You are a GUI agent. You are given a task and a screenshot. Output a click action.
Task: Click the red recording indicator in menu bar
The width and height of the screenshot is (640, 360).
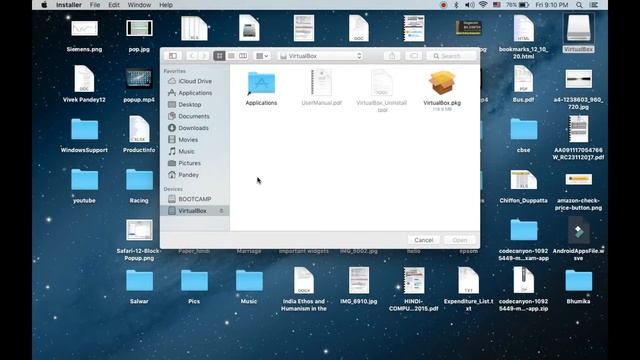click(443, 5)
